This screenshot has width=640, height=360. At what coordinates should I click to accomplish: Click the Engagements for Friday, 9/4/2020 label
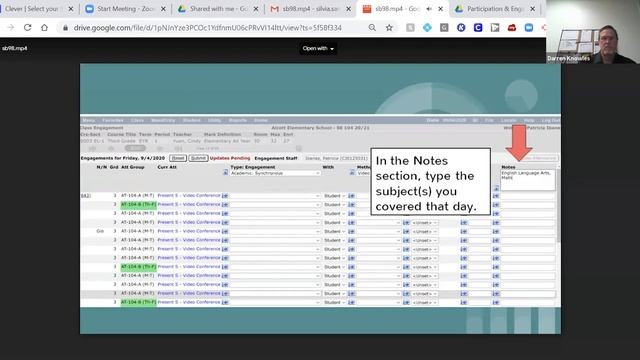tap(123, 158)
